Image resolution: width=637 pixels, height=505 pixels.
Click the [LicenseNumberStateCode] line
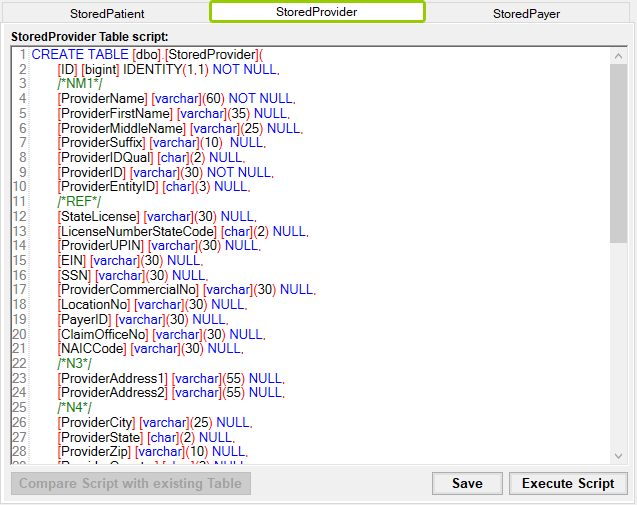pyautogui.click(x=183, y=231)
